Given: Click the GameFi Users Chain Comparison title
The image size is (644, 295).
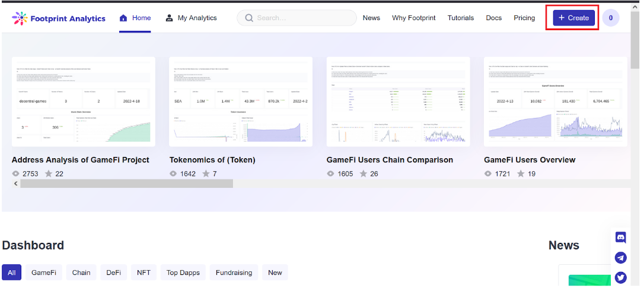Looking at the screenshot, I should click(x=390, y=160).
